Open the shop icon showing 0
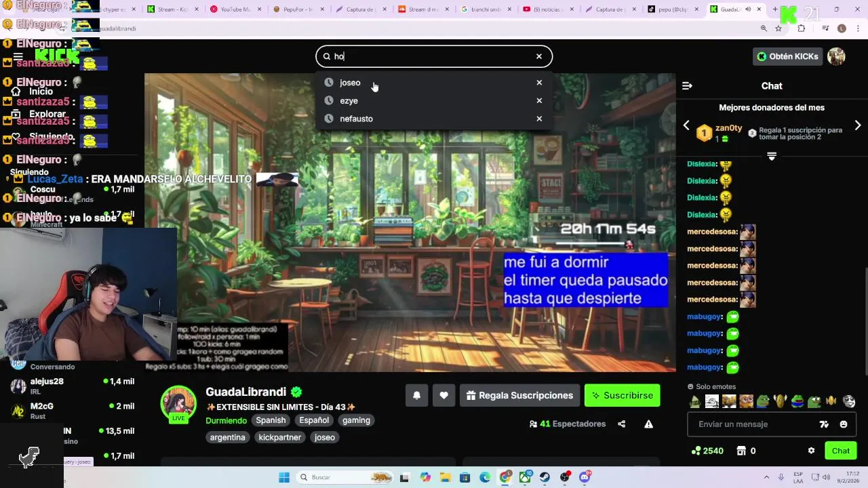 coord(746,451)
